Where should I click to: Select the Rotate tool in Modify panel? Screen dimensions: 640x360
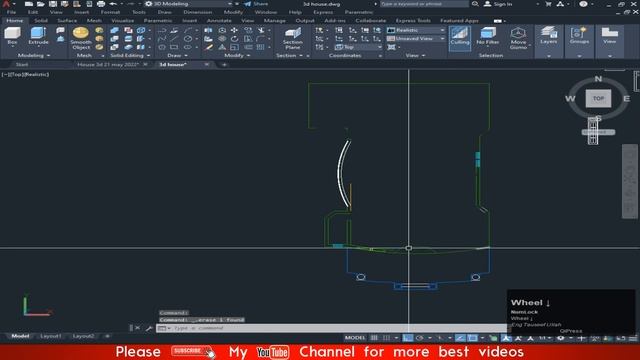coord(234,39)
